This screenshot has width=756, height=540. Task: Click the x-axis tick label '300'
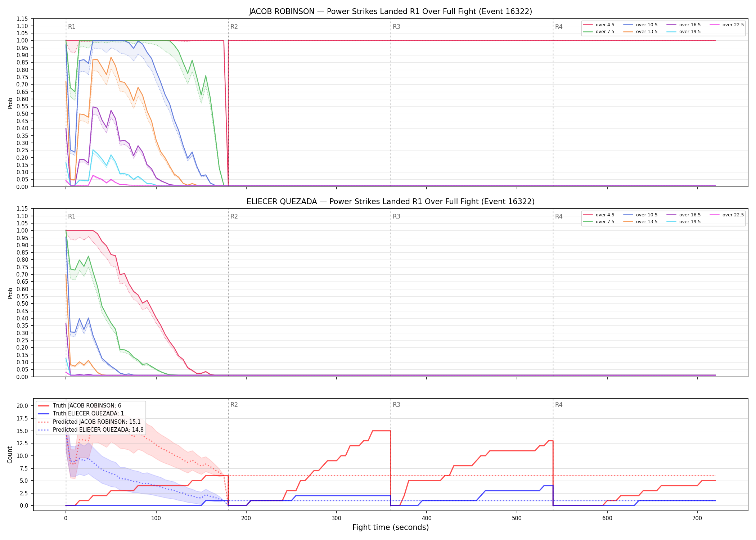tap(336, 518)
